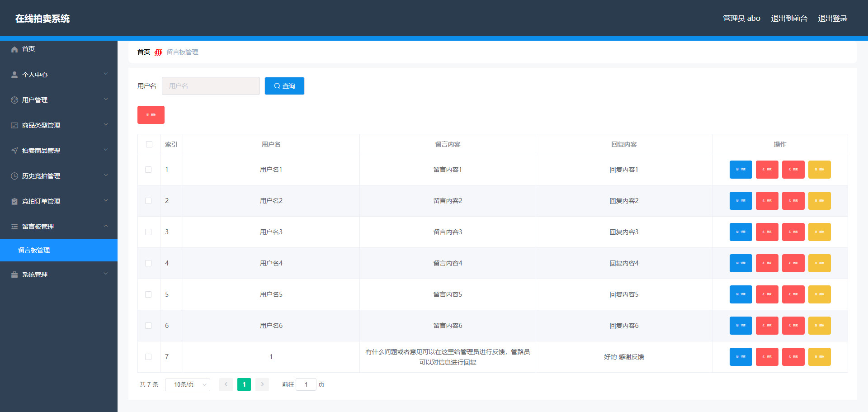The width and height of the screenshot is (868, 412).
Task: Collapse the 留言板管理 chevron arrow
Action: pyautogui.click(x=106, y=226)
